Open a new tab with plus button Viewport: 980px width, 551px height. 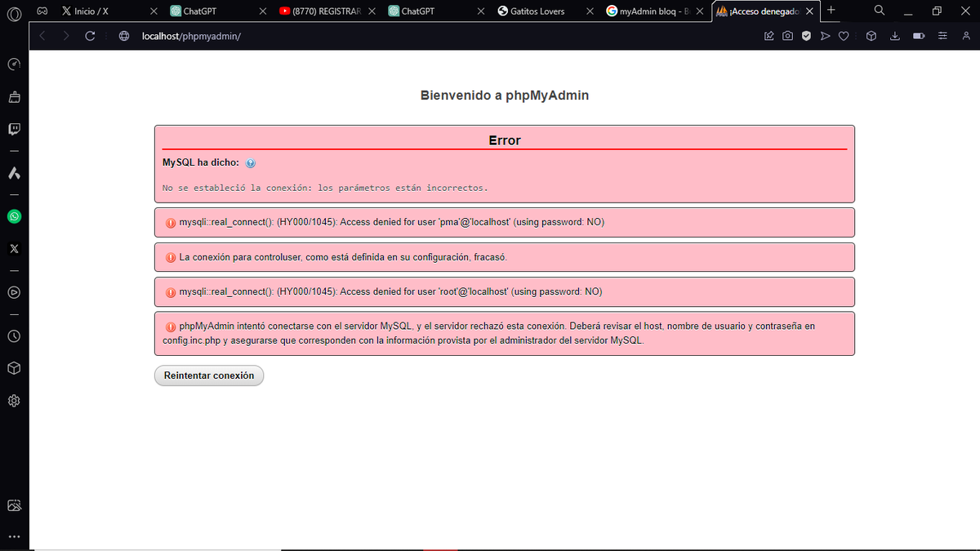point(831,11)
